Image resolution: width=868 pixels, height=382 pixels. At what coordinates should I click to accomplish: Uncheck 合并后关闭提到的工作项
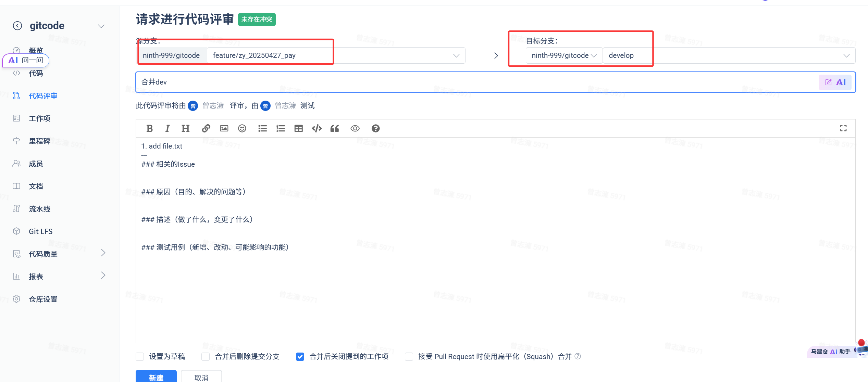click(x=300, y=357)
